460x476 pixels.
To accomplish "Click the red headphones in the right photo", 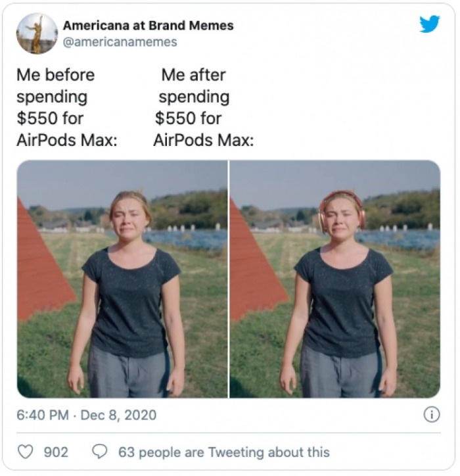I will click(341, 201).
